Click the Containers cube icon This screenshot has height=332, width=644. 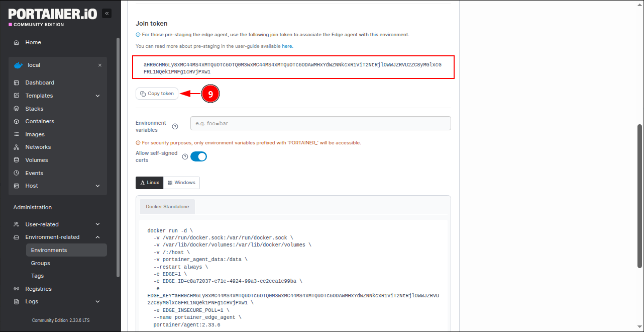pos(17,121)
